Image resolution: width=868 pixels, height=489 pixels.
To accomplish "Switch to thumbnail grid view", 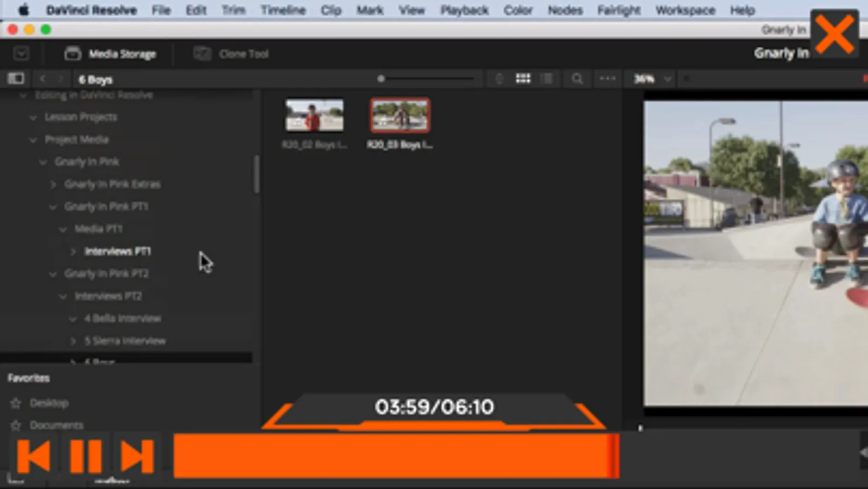I will pos(523,79).
